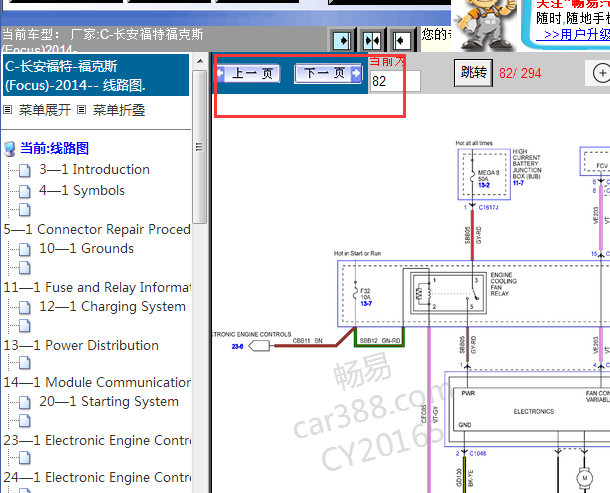Open 5—1 Connector Repair Procedures item
The width and height of the screenshot is (610, 493).
point(97,229)
